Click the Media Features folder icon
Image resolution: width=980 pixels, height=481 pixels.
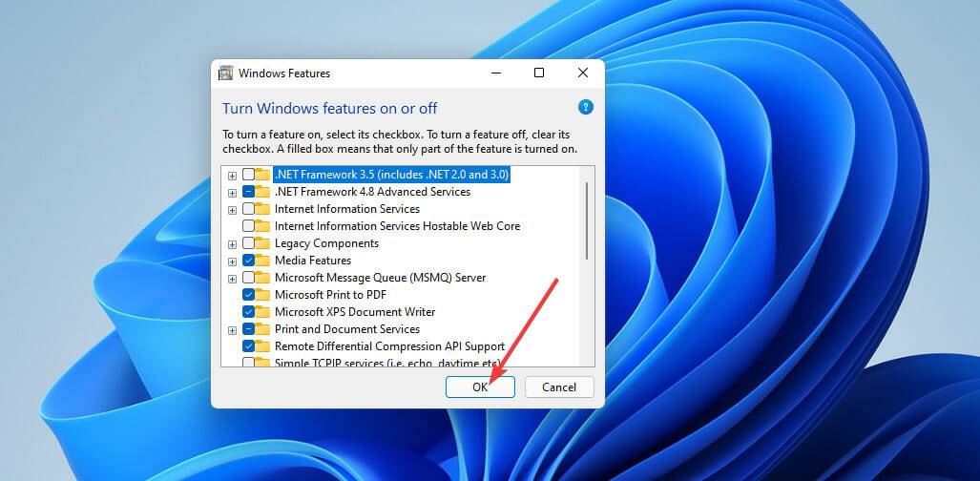coord(262,261)
